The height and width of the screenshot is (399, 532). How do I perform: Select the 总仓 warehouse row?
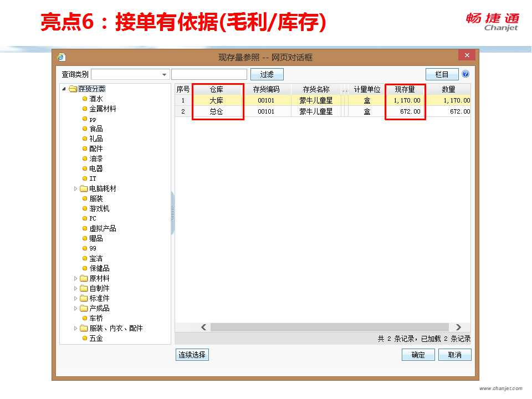[x=216, y=111]
